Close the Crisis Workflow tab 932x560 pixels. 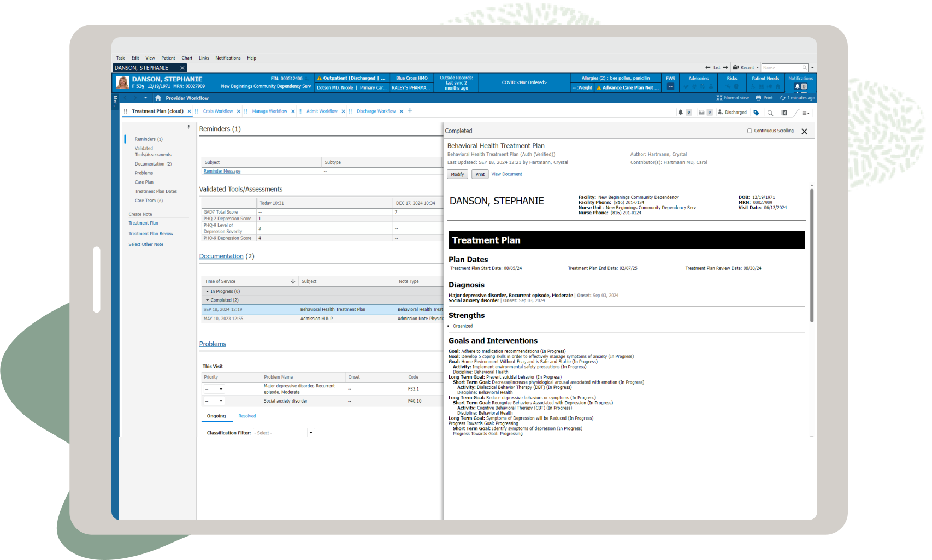tap(239, 111)
